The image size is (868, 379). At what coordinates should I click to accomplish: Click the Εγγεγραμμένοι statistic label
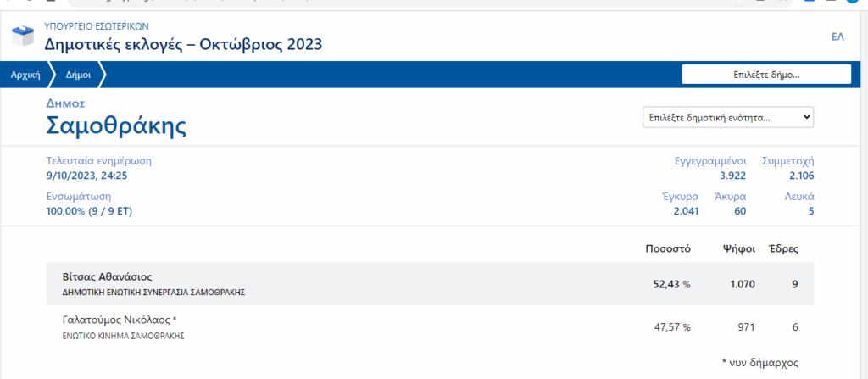(x=710, y=161)
